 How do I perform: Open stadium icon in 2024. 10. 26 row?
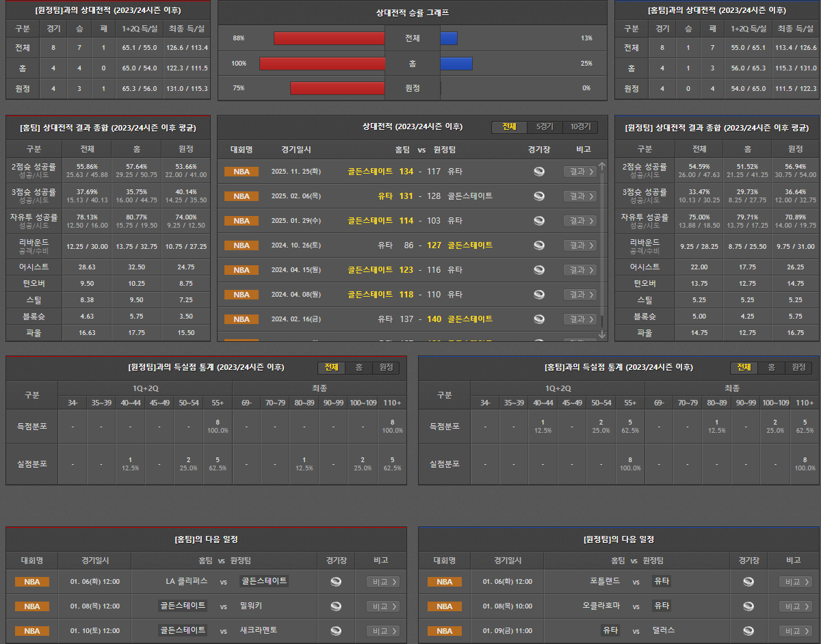pyautogui.click(x=539, y=245)
